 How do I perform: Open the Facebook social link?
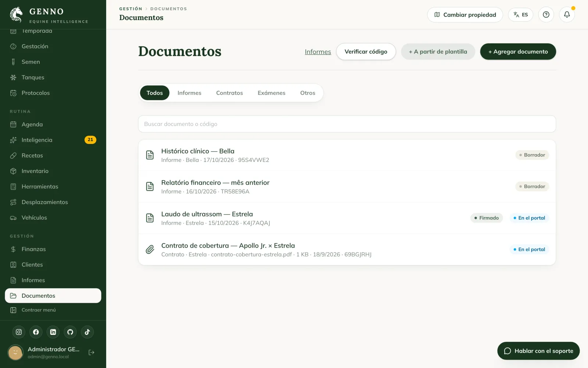[36, 332]
